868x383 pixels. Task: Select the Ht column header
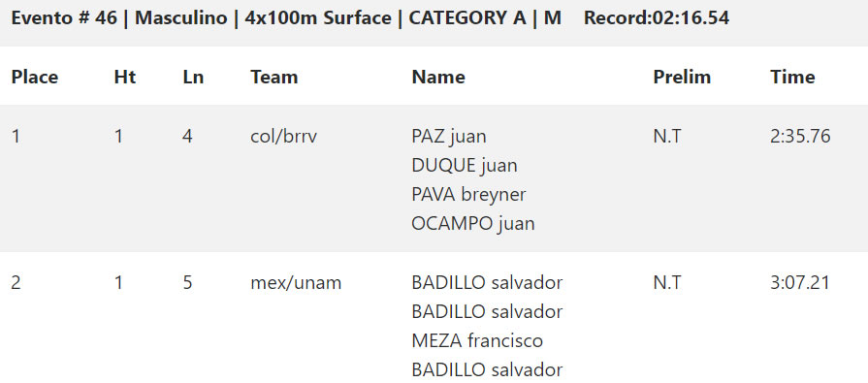(124, 77)
